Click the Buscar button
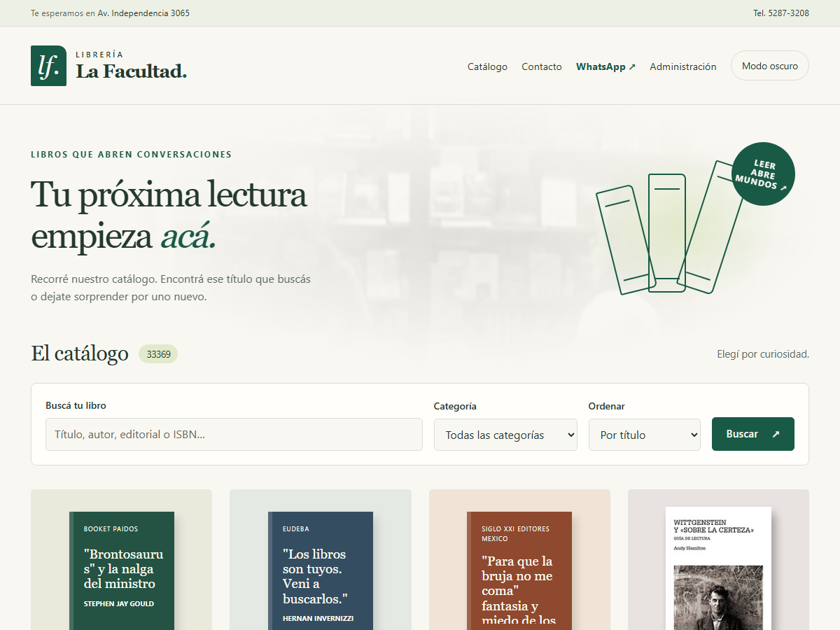Image resolution: width=840 pixels, height=630 pixels. click(x=753, y=434)
